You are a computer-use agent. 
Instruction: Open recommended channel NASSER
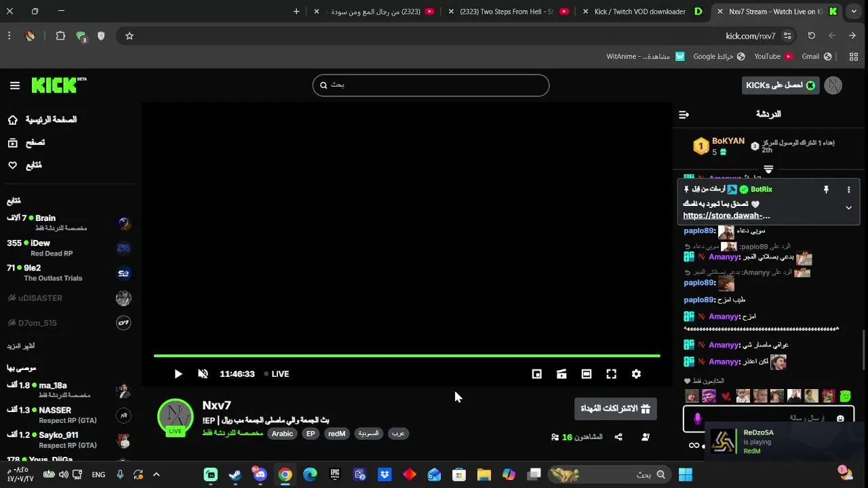pos(68,415)
